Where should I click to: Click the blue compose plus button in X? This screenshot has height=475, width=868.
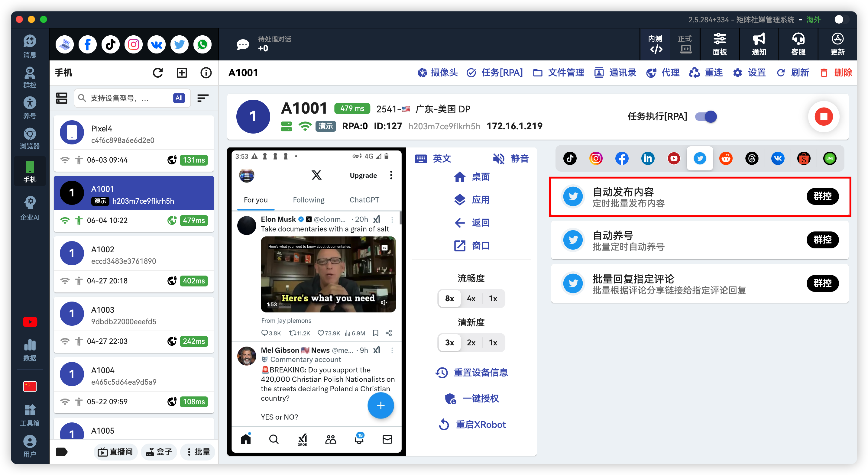(381, 405)
